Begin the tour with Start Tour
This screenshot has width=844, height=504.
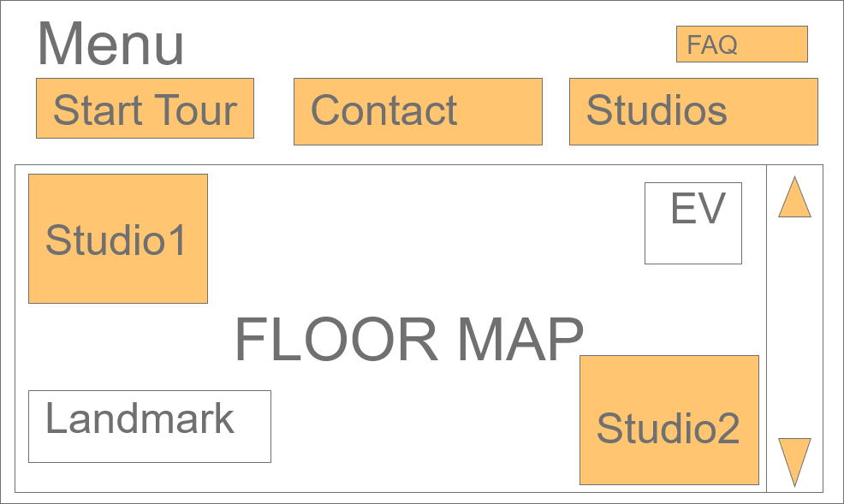pos(145,109)
